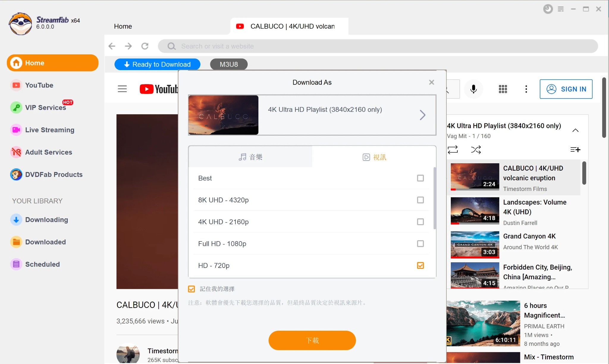Click the Scheduled library icon
Viewport: 609px width, 364px height.
pyautogui.click(x=16, y=264)
